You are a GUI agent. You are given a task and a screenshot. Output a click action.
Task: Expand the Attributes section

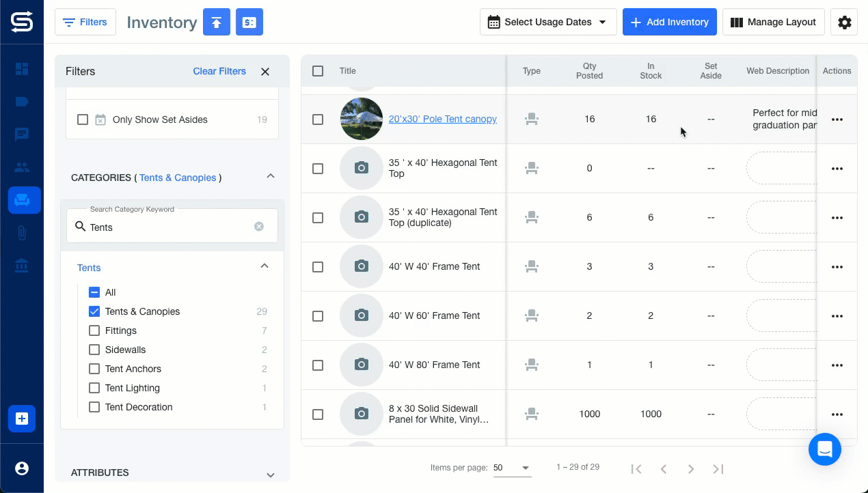[271, 475]
